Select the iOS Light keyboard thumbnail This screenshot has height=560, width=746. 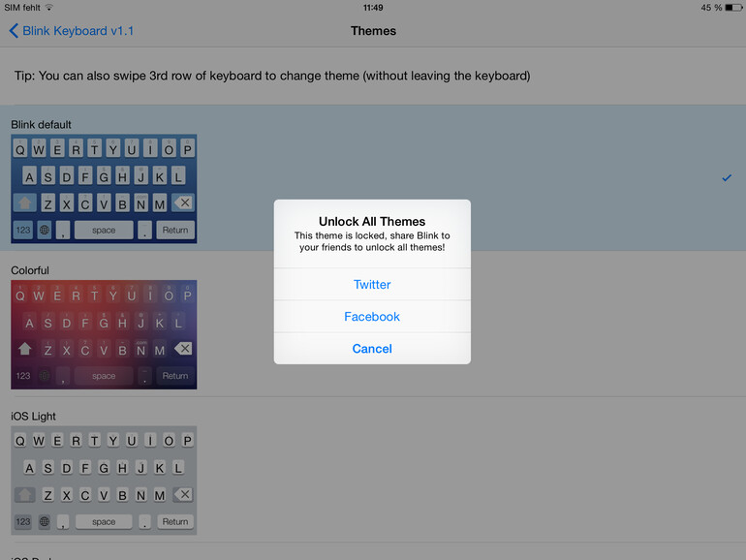pyautogui.click(x=104, y=481)
